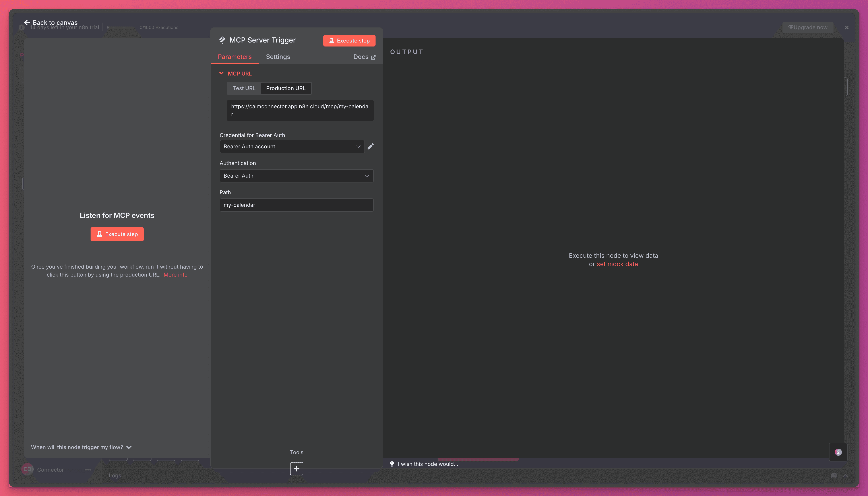Close the node panel with the X icon
The width and height of the screenshot is (868, 496).
847,28
